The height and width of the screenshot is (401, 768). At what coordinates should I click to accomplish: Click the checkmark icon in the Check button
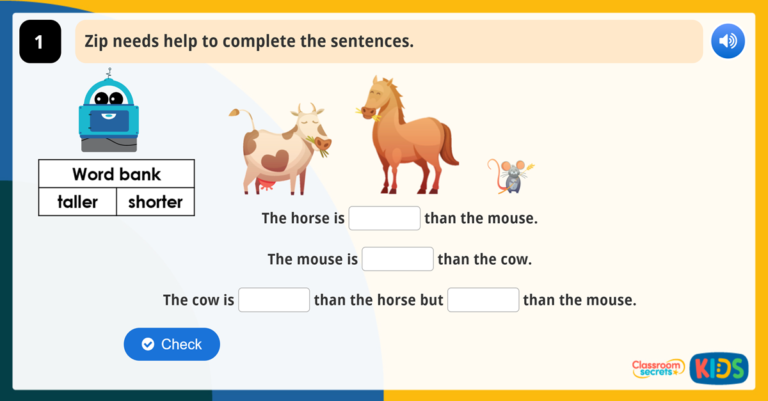[148, 344]
